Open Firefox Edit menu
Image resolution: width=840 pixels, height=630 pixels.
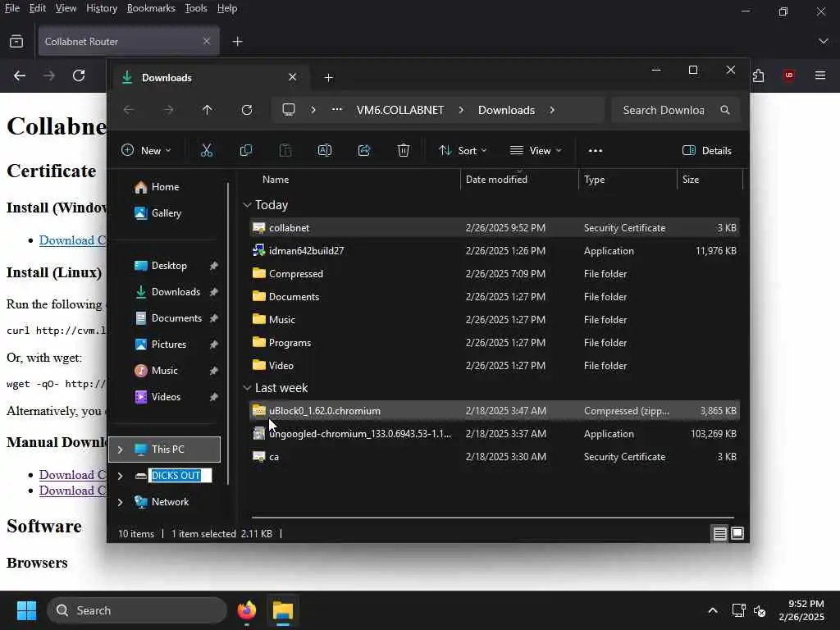[37, 8]
